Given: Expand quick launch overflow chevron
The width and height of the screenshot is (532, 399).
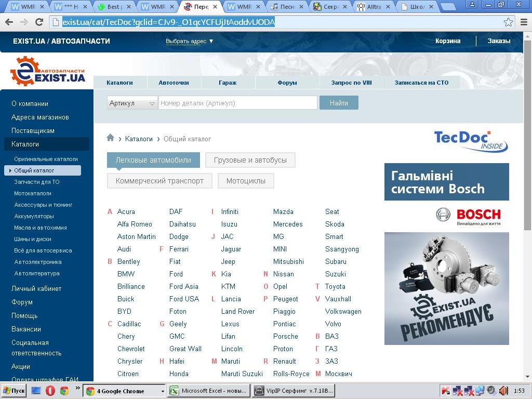Looking at the screenshot, I should [78, 388].
